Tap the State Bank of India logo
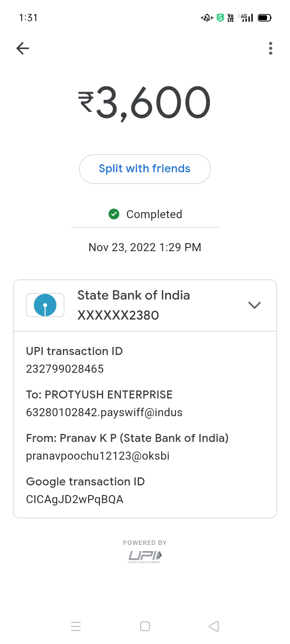Image resolution: width=290 pixels, height=644 pixels. (x=45, y=305)
